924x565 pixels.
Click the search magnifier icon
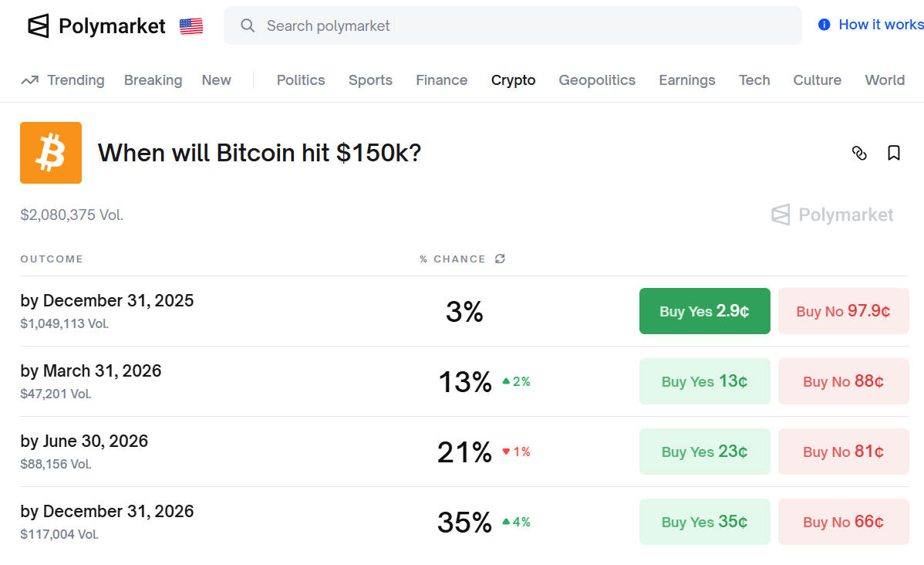coord(247,25)
